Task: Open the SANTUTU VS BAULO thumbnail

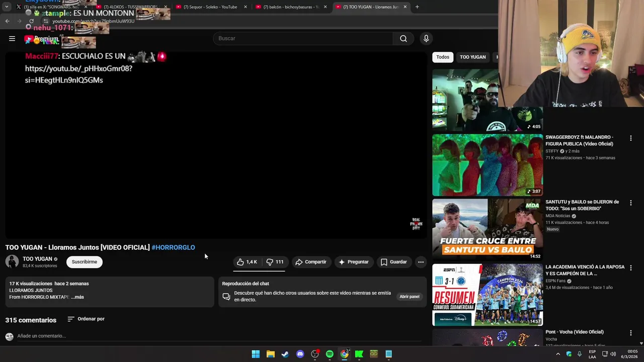Action: 488,230
